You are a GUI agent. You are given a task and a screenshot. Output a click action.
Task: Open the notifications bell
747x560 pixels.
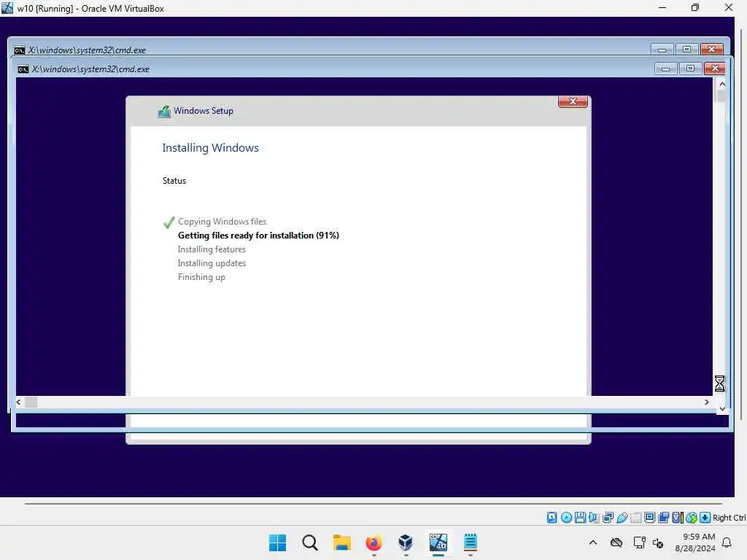click(727, 542)
